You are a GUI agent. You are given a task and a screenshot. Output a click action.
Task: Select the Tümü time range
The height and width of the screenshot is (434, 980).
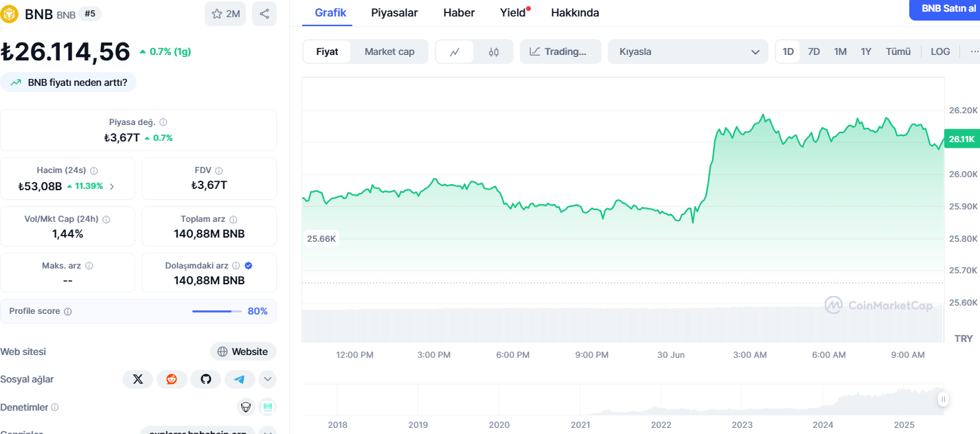click(898, 52)
